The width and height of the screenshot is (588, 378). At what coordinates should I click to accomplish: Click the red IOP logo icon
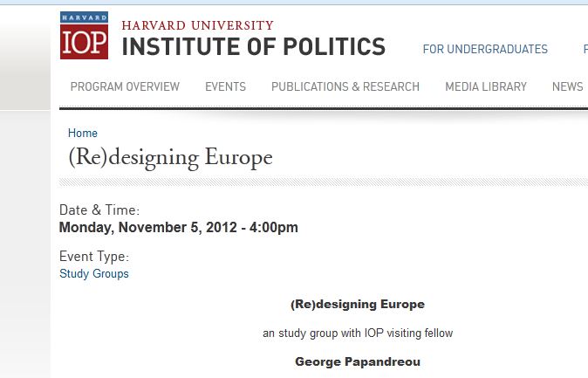pyautogui.click(x=84, y=42)
